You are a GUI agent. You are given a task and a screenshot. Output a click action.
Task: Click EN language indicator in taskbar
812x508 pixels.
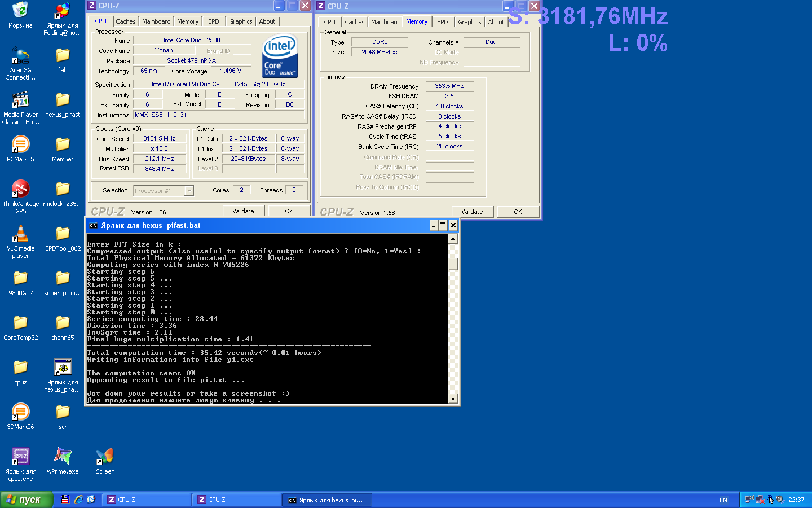coord(723,500)
